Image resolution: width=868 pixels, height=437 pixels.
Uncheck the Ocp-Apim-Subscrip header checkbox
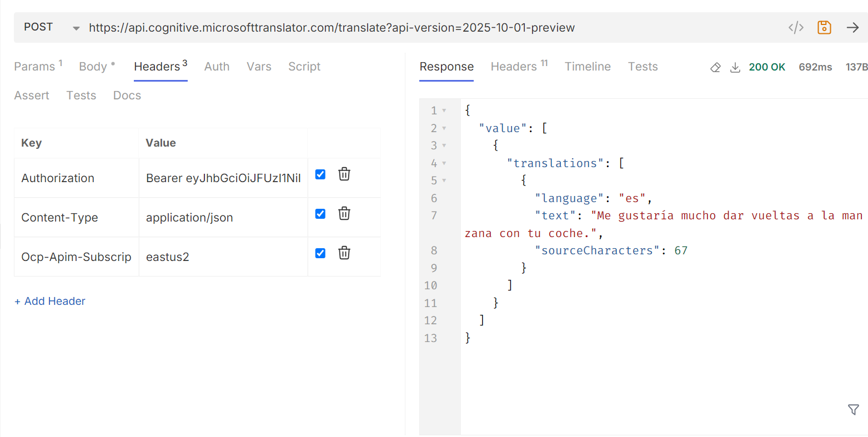tap(320, 253)
